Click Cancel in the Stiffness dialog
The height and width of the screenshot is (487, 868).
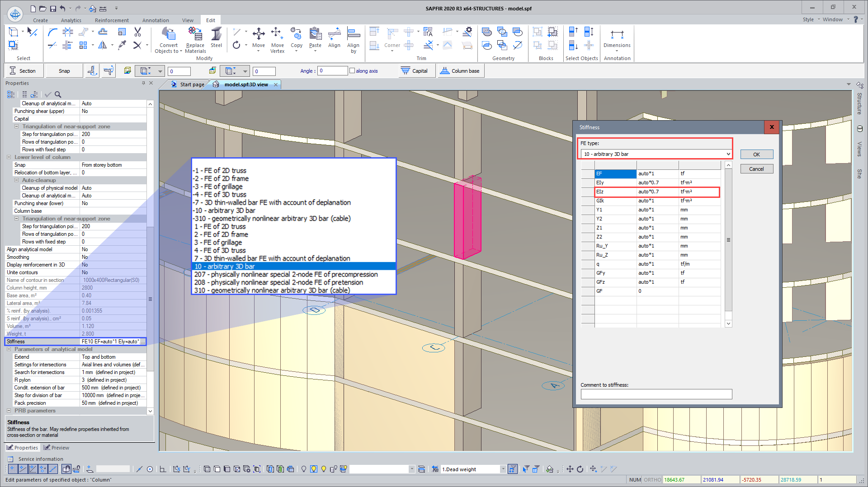pos(756,169)
